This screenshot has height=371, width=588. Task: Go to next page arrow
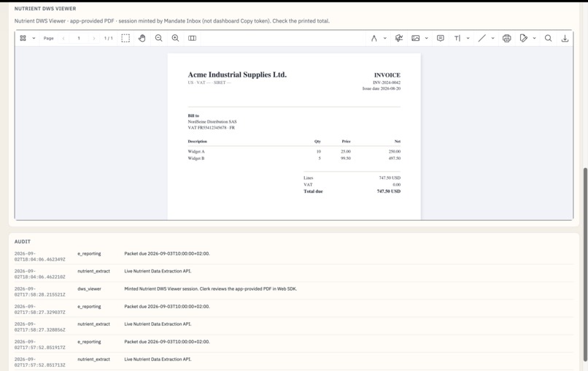click(x=94, y=38)
